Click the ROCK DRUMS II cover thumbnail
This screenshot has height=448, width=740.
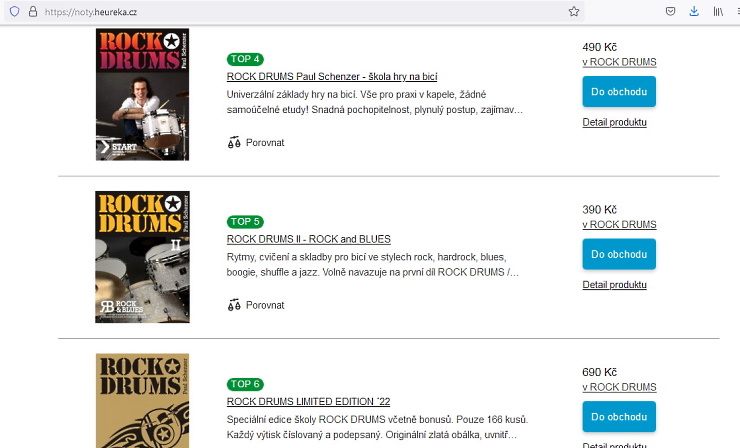click(142, 257)
